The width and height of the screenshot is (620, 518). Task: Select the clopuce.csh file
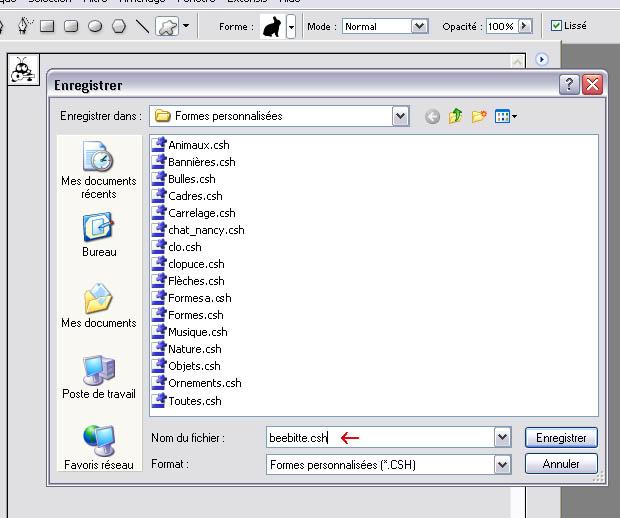188,264
